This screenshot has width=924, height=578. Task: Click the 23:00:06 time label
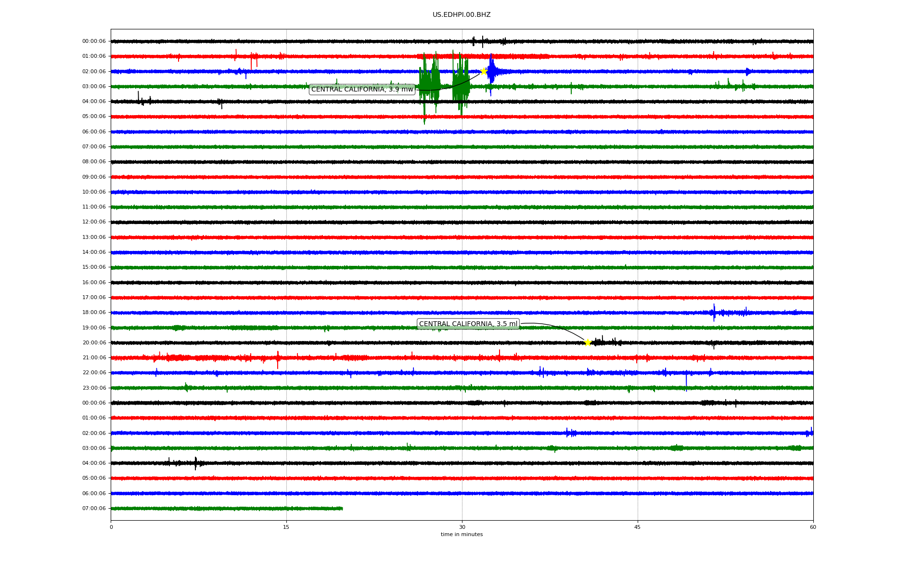(94, 388)
